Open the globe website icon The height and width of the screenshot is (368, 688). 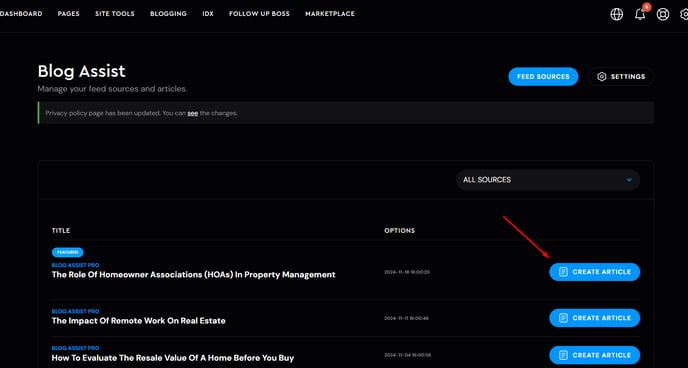click(x=616, y=14)
